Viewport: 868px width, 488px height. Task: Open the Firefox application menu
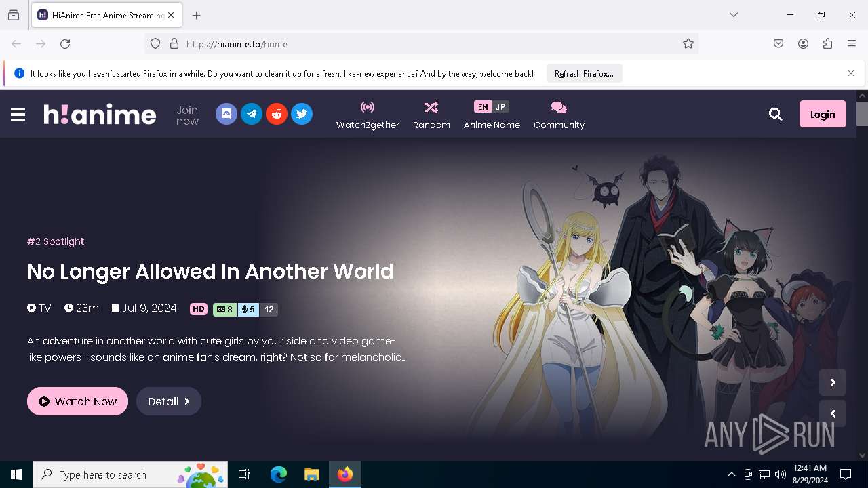(852, 44)
